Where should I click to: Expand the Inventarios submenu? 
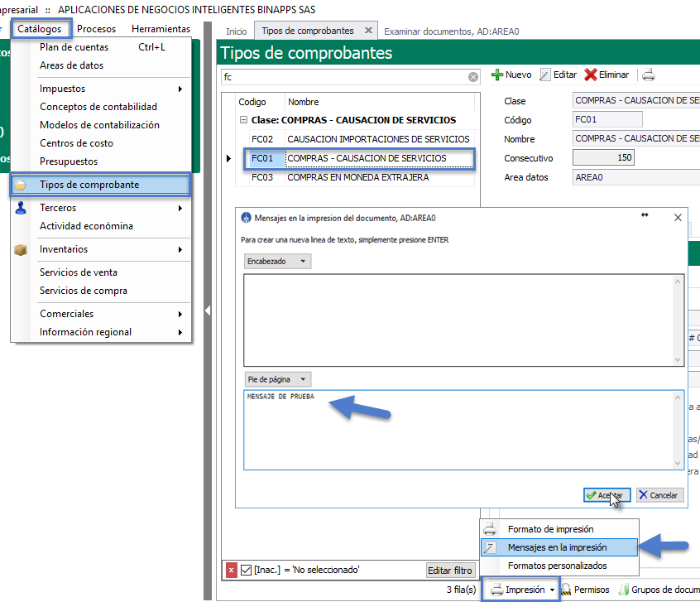(x=180, y=250)
